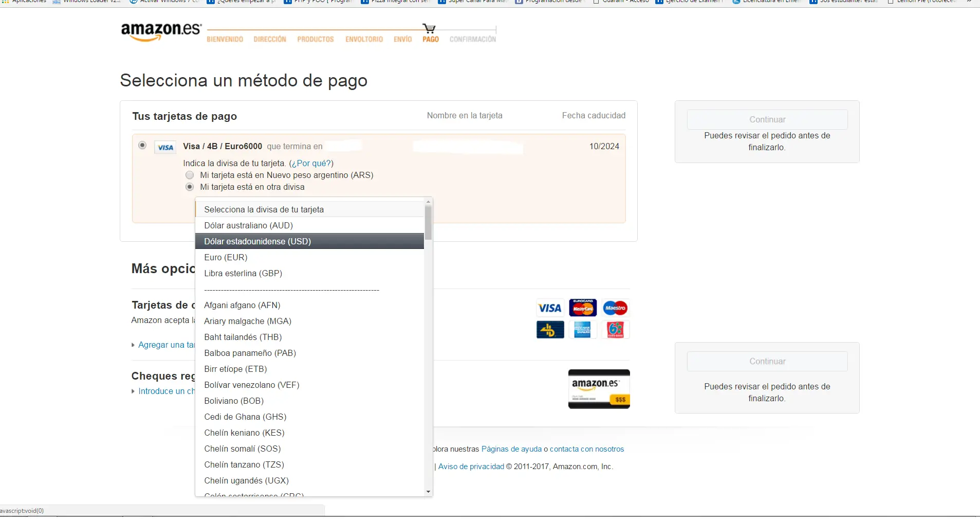Select Balboa panameño (PAB) currency
This screenshot has width=980, height=519.
(309, 353)
